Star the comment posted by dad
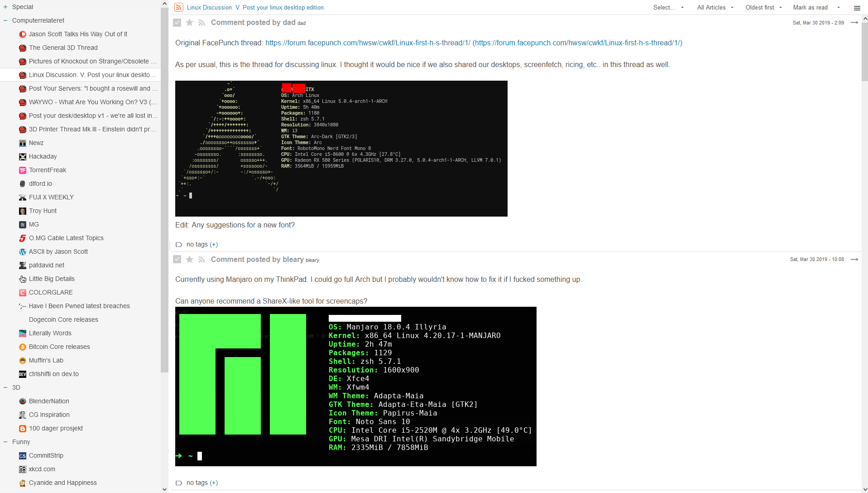The width and height of the screenshot is (868, 493). 190,23
